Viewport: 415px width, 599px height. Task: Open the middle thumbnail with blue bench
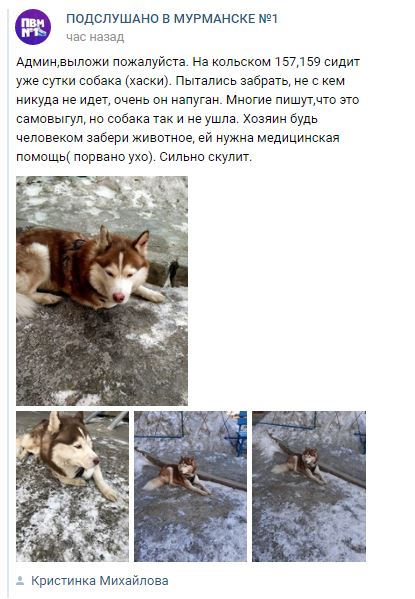(x=190, y=486)
